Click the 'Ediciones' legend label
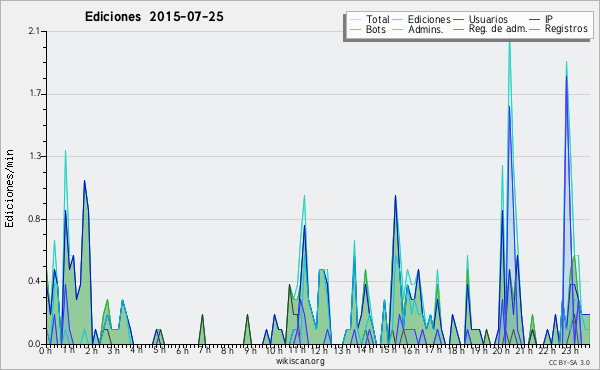Screen dimensions: 600x370 (429, 19)
